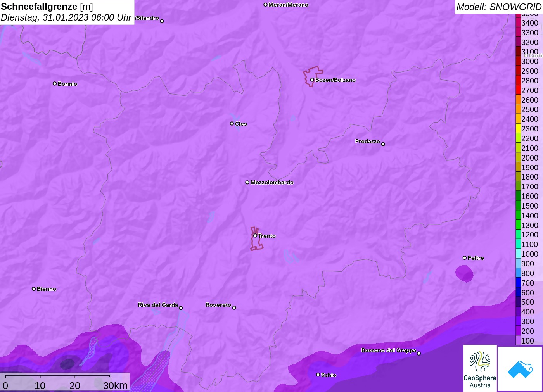The height and width of the screenshot is (392, 543).
Task: Click the Trento text label
Action: pyautogui.click(x=267, y=236)
